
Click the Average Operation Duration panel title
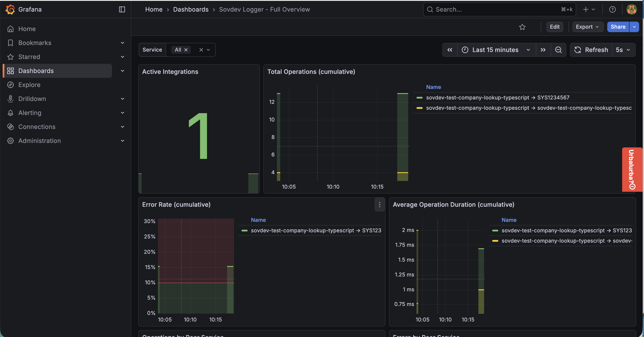click(x=453, y=205)
